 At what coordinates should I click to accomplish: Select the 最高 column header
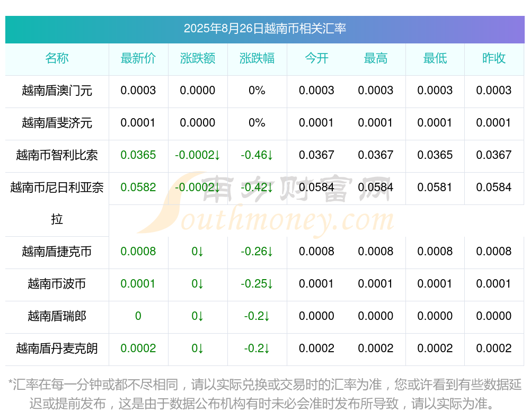376,58
